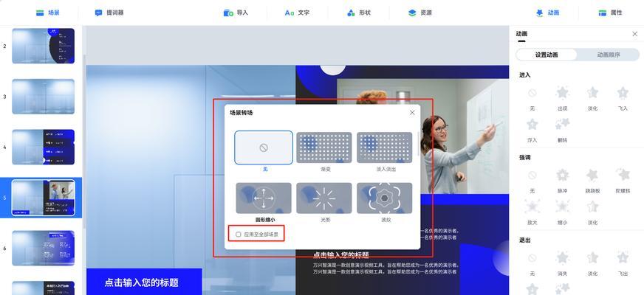
Task: Select scene thumbnail 4
Action: point(43,147)
